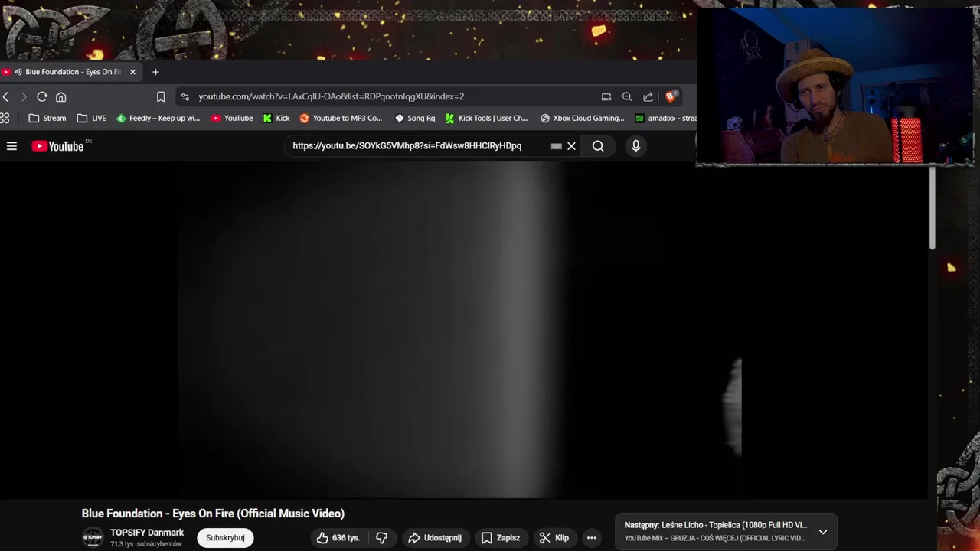Open more actions three-dot menu

coord(592,538)
